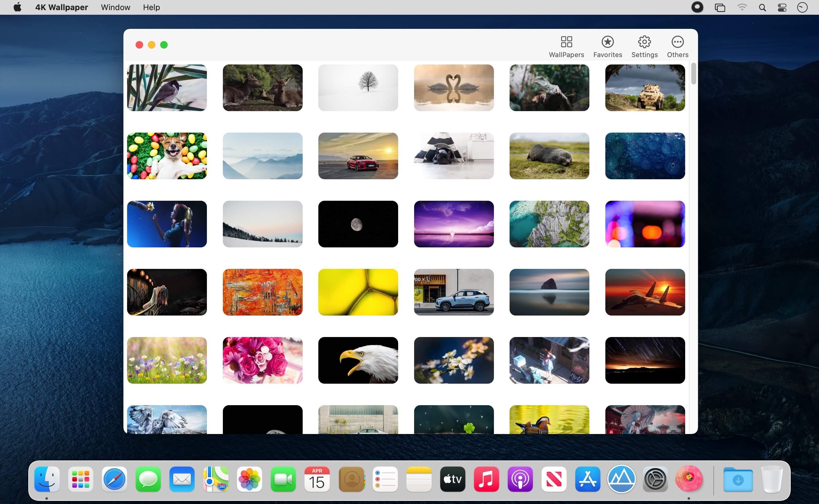
Task: Open the Window menu
Action: coord(115,7)
